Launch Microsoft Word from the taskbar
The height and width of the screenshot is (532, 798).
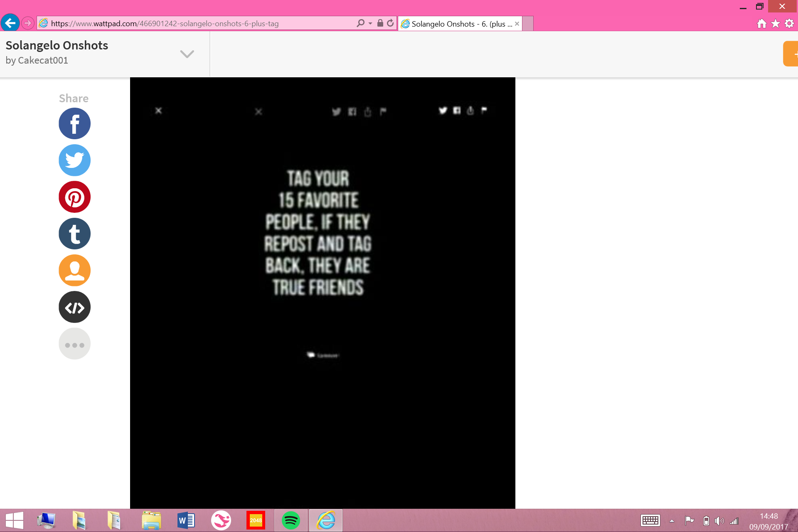point(186,520)
